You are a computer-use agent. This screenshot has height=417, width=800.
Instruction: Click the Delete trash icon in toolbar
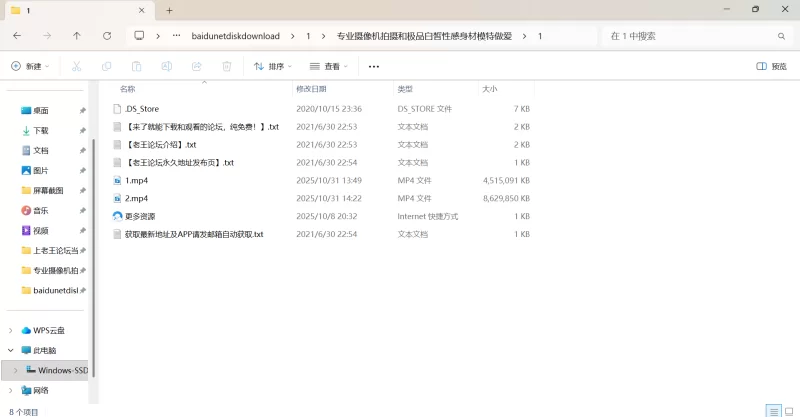pos(227,66)
